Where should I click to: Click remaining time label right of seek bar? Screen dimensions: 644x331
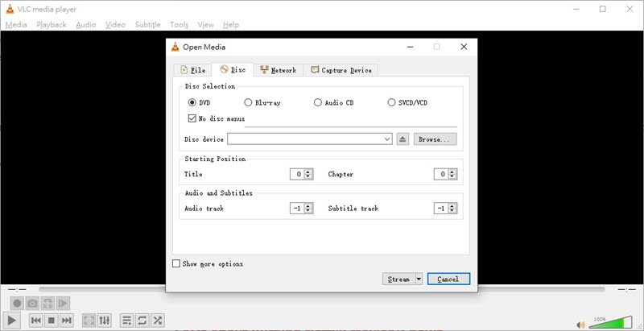627,289
